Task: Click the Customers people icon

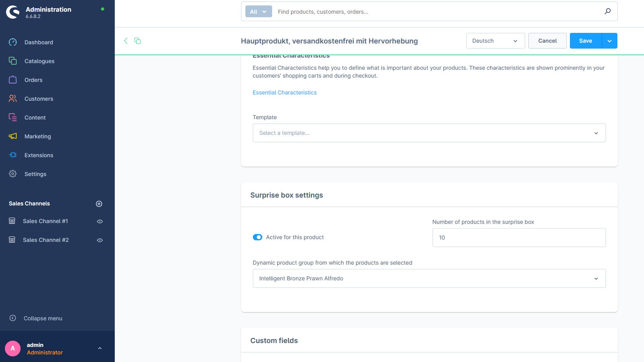Action: (13, 99)
